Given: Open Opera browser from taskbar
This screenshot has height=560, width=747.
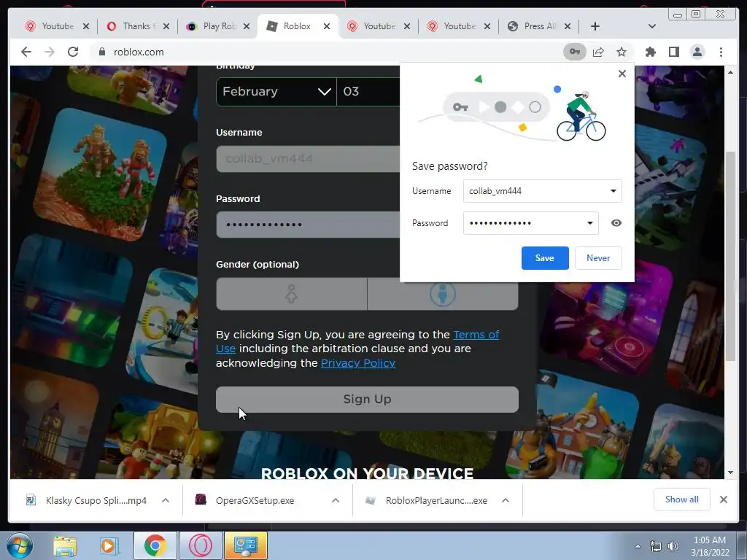Looking at the screenshot, I should pos(201,545).
